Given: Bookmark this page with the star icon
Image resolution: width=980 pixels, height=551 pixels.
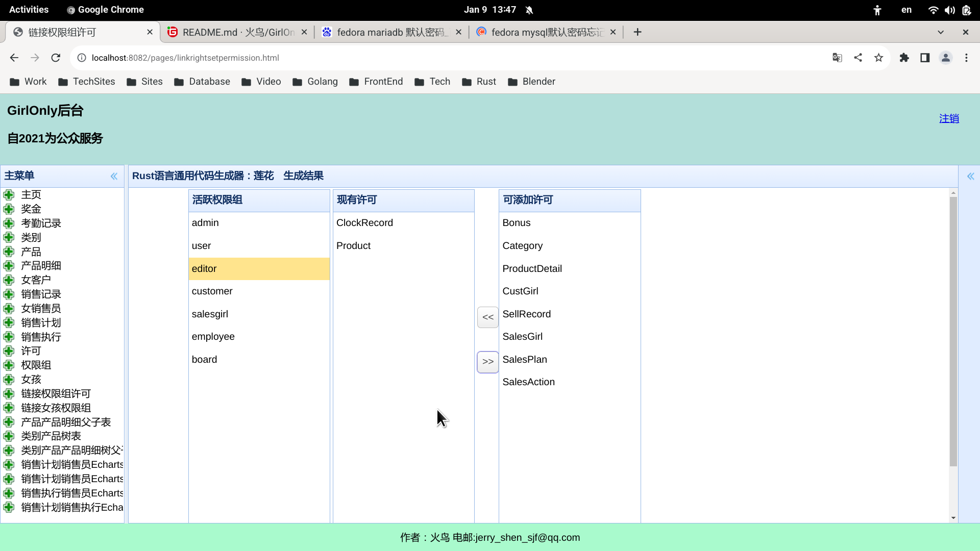Looking at the screenshot, I should click(878, 58).
